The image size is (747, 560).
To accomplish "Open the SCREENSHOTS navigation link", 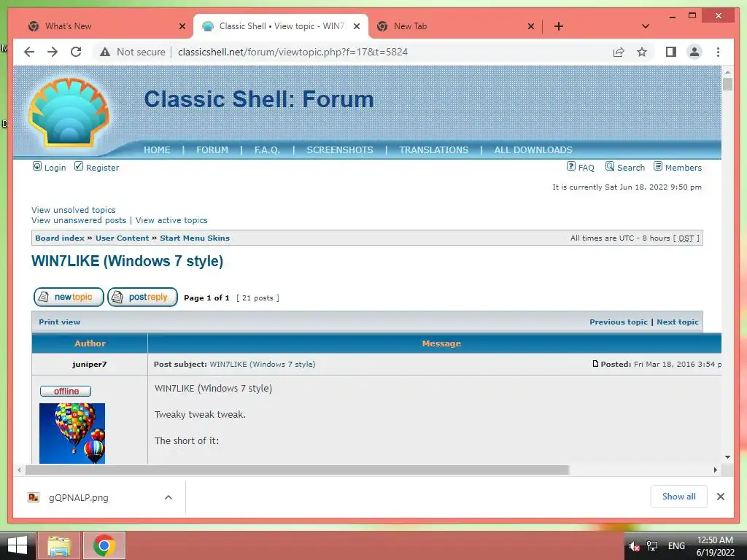I will coord(340,150).
